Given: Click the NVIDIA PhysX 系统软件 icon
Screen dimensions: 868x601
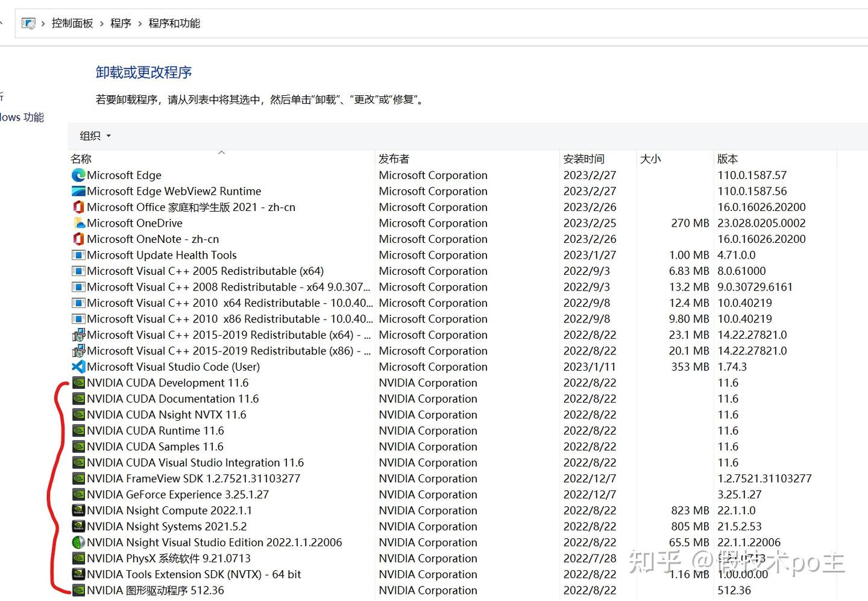Looking at the screenshot, I should click(78, 559).
